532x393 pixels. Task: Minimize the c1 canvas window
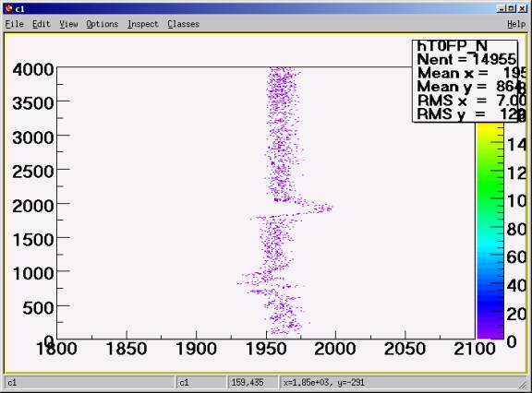tap(502, 9)
